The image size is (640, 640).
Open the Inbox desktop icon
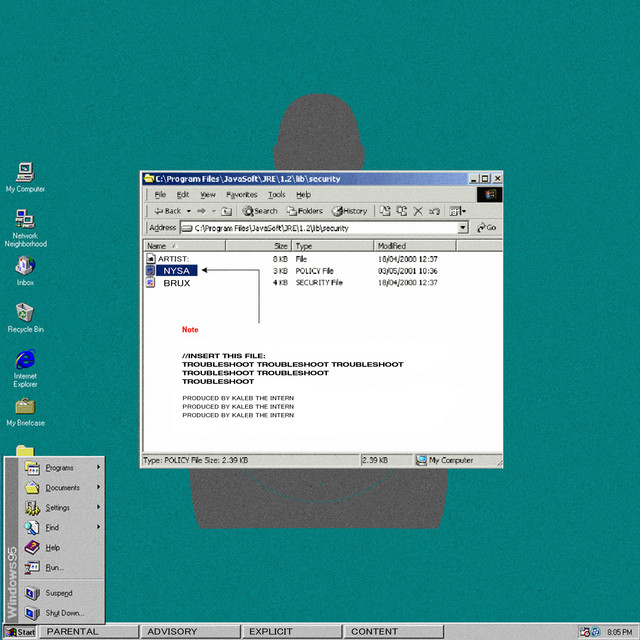pos(25,267)
